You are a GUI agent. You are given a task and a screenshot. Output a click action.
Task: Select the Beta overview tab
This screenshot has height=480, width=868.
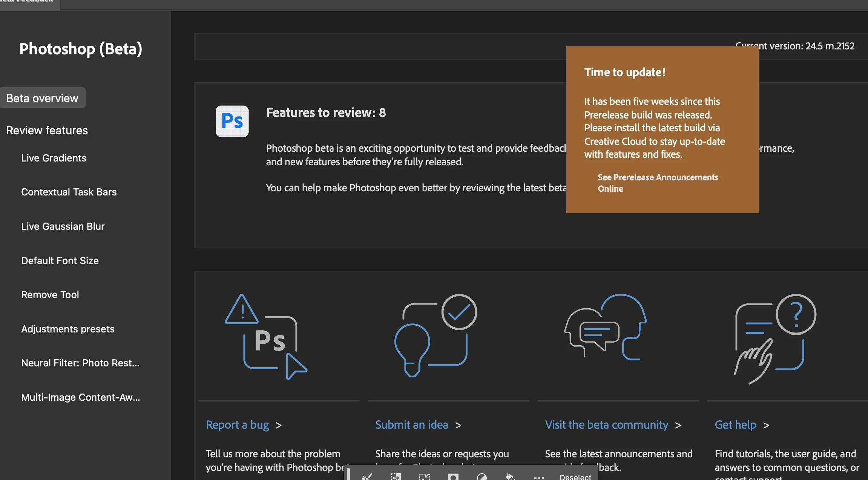42,98
